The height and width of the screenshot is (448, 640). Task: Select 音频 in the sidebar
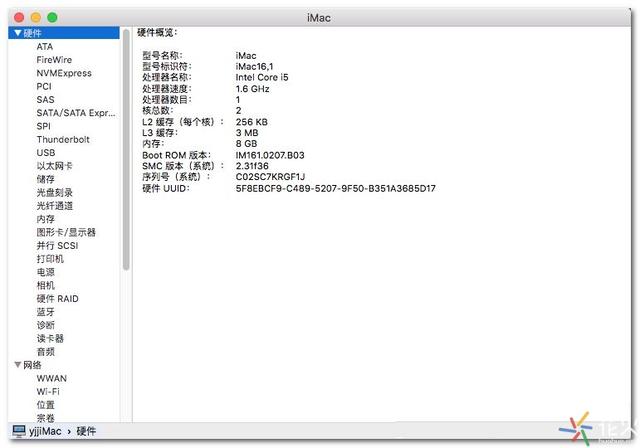pyautogui.click(x=45, y=352)
